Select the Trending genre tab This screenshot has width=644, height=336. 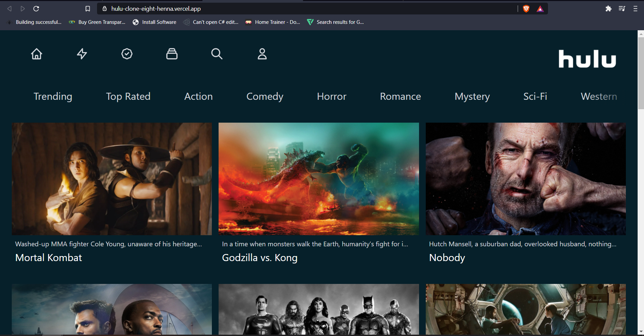53,96
